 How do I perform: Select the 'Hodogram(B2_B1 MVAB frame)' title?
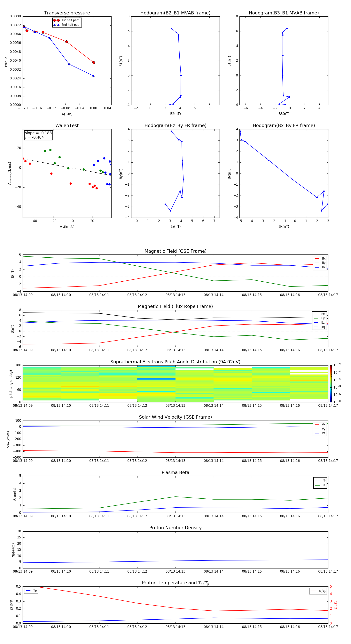[175, 13]
